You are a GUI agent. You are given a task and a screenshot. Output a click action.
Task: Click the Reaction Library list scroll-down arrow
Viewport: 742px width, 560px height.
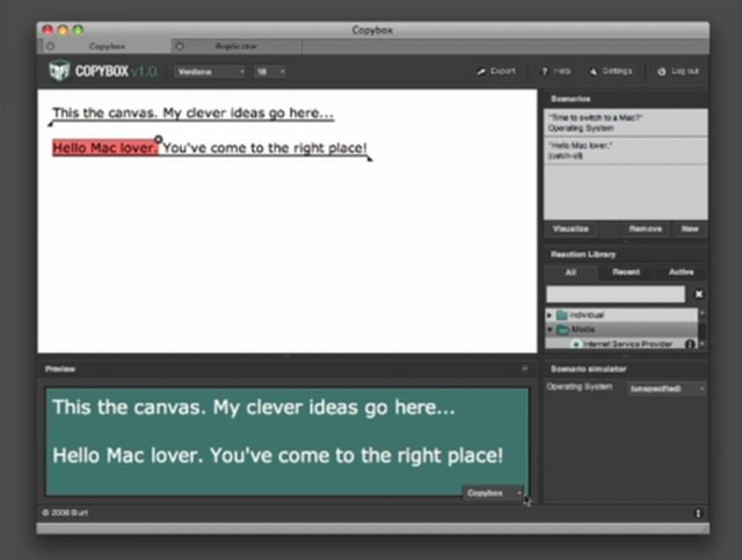click(702, 344)
